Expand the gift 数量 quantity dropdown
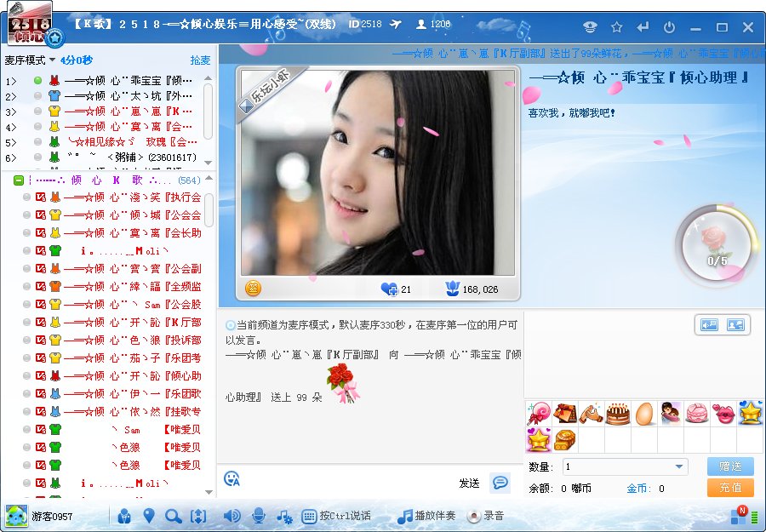The width and height of the screenshot is (766, 532). [679, 466]
